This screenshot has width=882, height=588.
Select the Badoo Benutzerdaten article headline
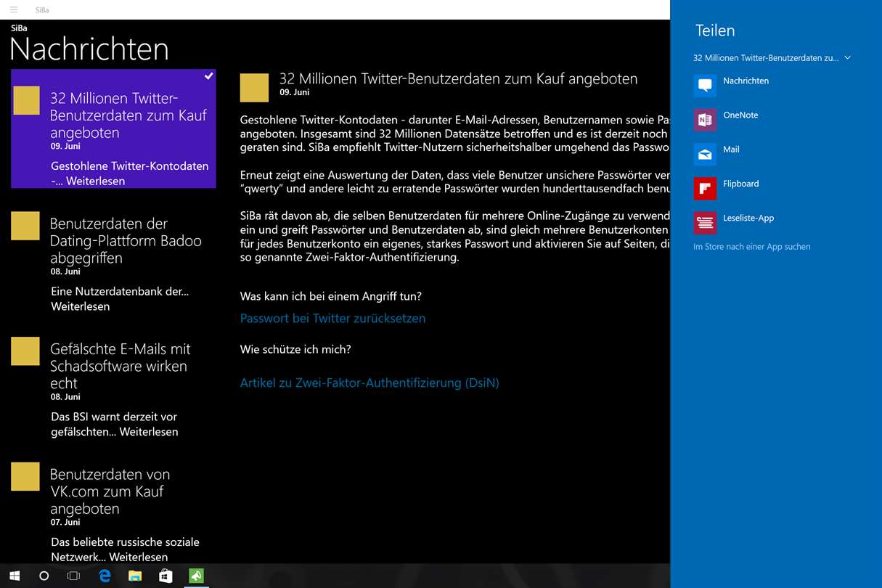point(126,240)
